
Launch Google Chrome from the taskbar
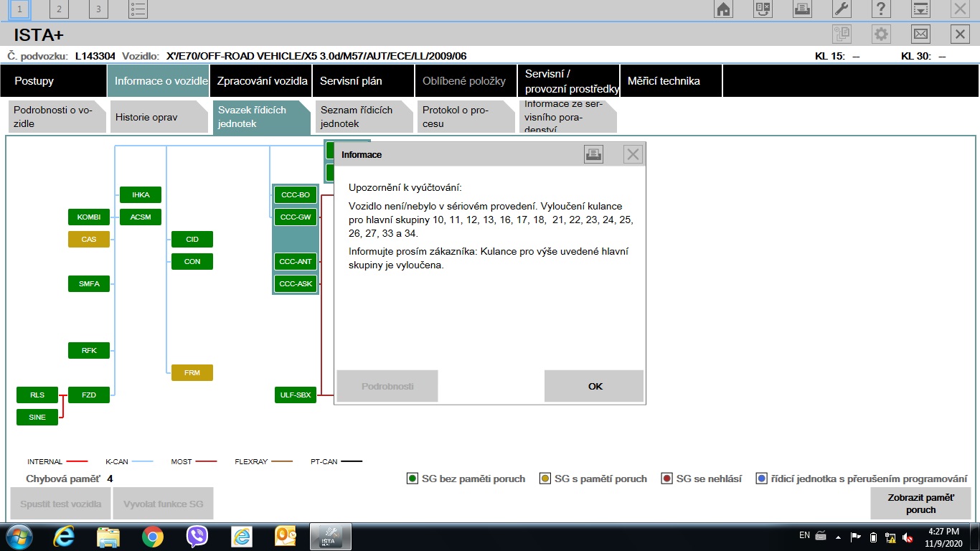152,536
